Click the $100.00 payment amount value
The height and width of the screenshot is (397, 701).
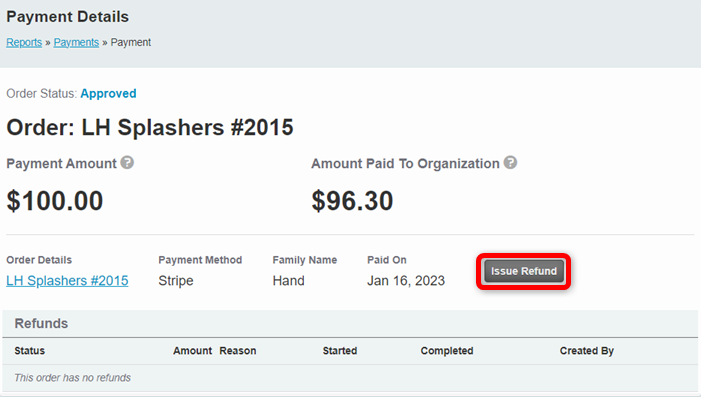55,201
